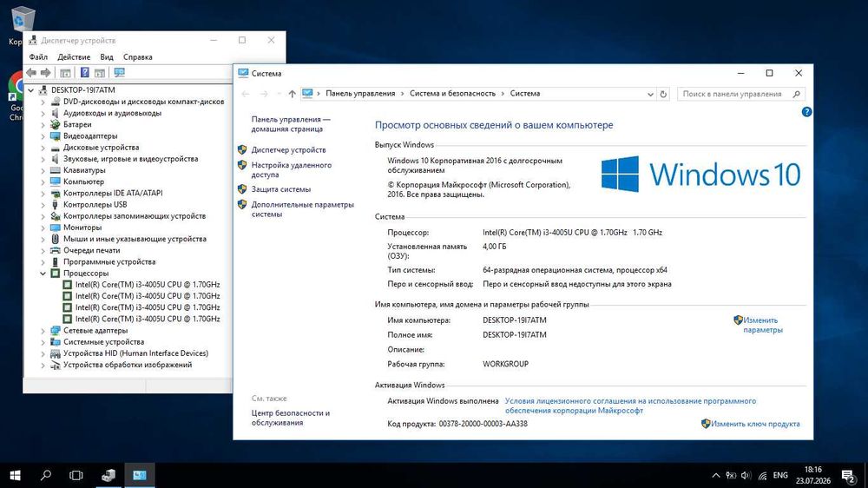Open the address bar history dropdown arrow
This screenshot has width=868, height=488.
(x=650, y=94)
